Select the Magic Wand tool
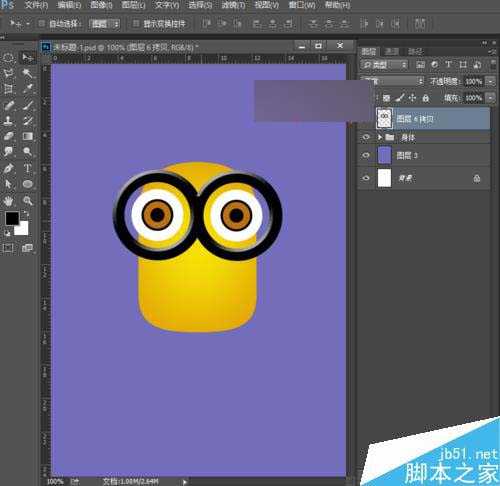 coord(28,73)
